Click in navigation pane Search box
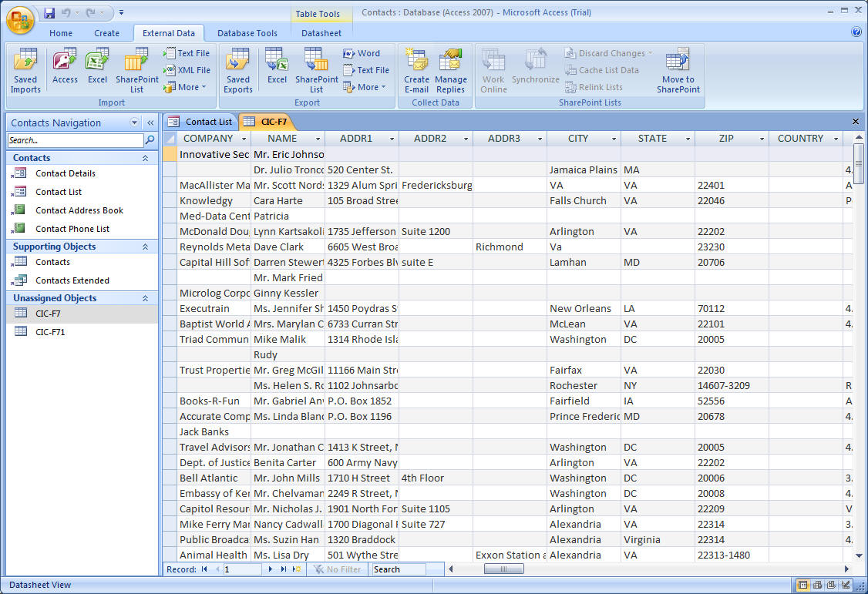 76,140
